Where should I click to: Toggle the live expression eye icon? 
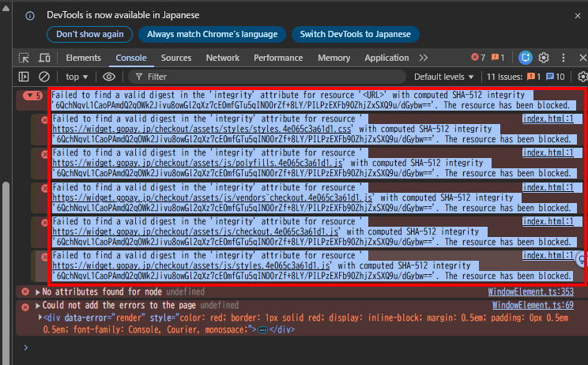click(109, 77)
